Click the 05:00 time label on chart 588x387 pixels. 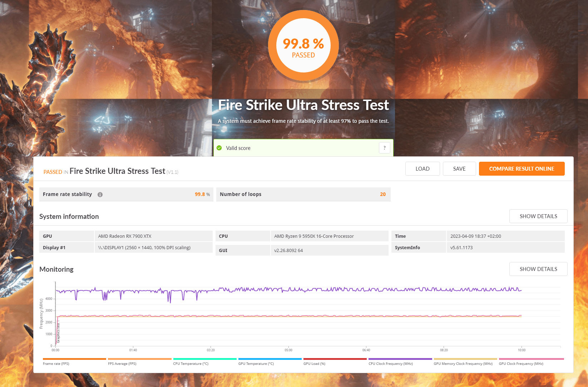288,350
